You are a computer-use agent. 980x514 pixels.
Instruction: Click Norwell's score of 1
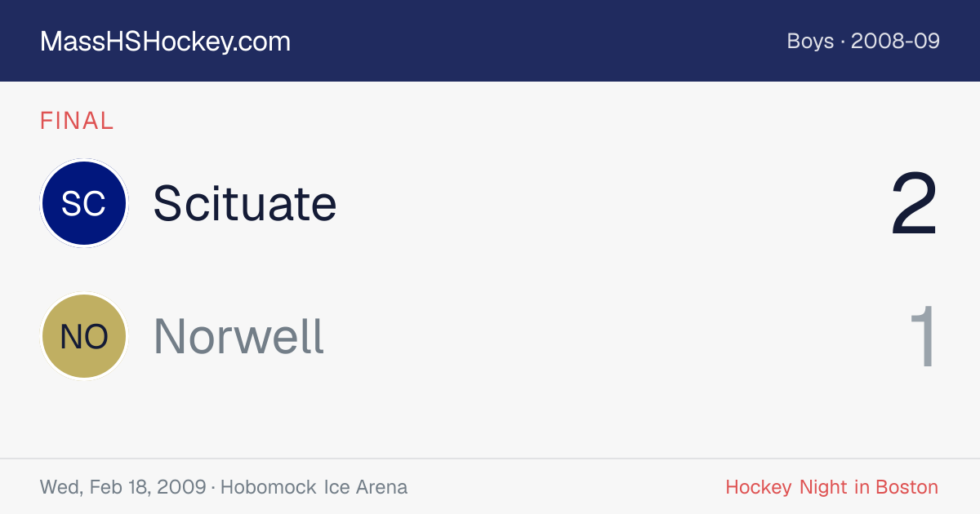tap(924, 337)
